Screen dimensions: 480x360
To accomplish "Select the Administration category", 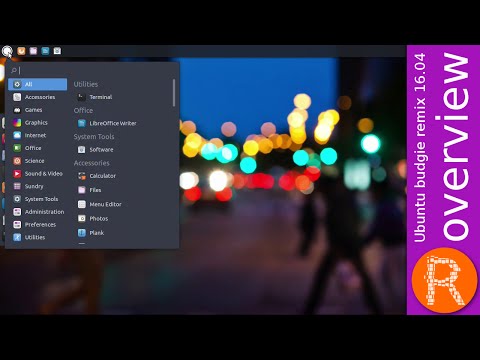I will 38,212.
